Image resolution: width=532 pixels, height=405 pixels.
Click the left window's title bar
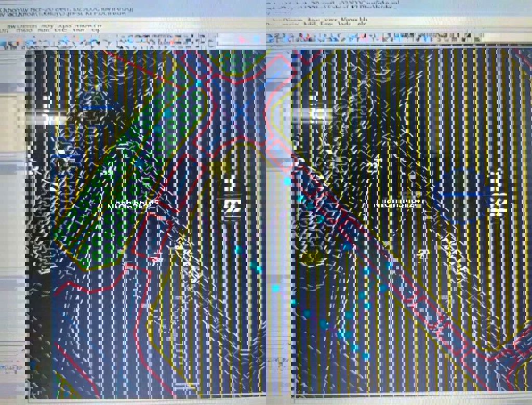click(68, 9)
